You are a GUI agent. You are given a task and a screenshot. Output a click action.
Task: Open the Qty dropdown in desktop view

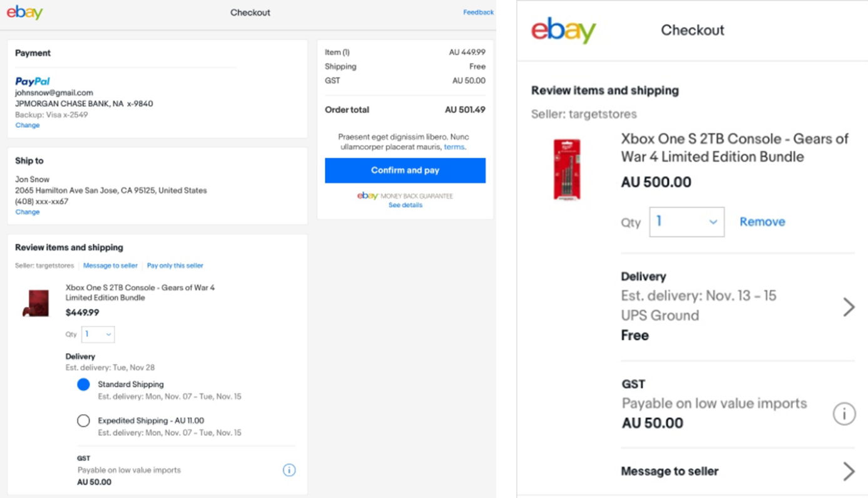point(98,335)
